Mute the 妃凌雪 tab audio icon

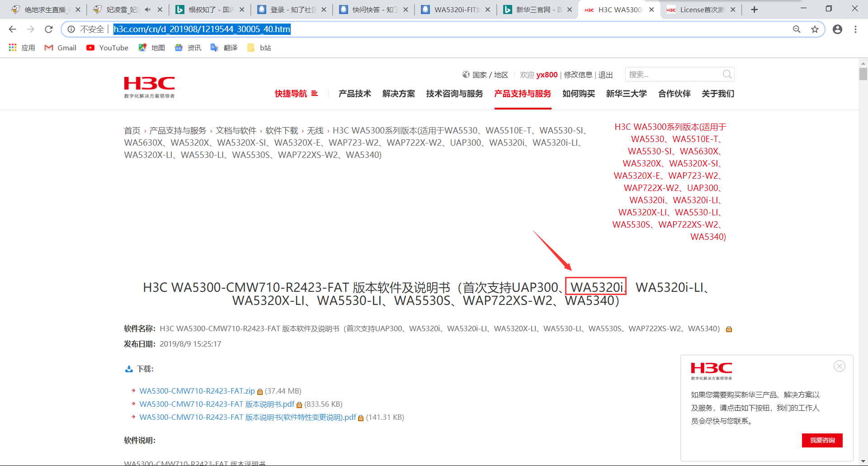point(148,10)
